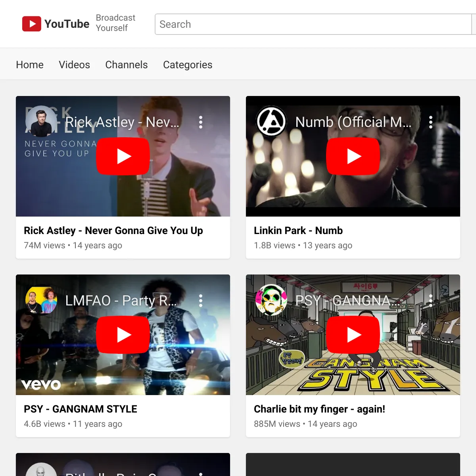Open more options on PSY GANGNAM video
Image resolution: width=476 pixels, height=476 pixels.
pos(431,301)
